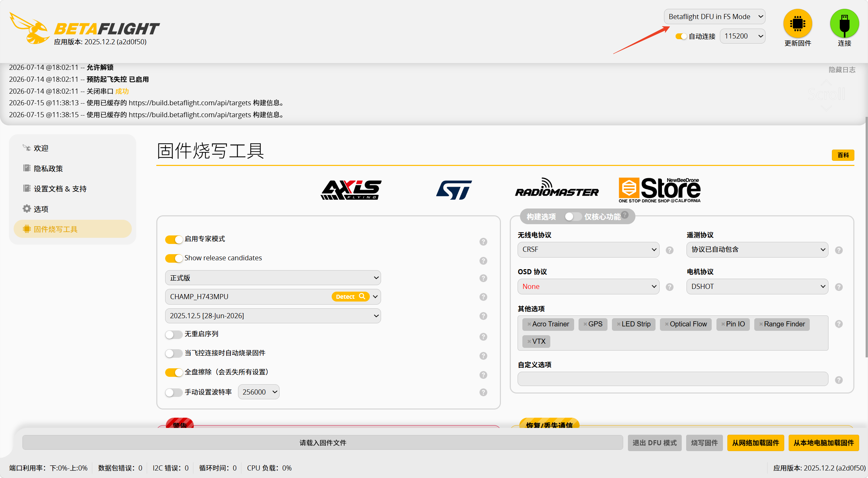Disable the full chip erase toggle
868x478 pixels.
tap(174, 372)
